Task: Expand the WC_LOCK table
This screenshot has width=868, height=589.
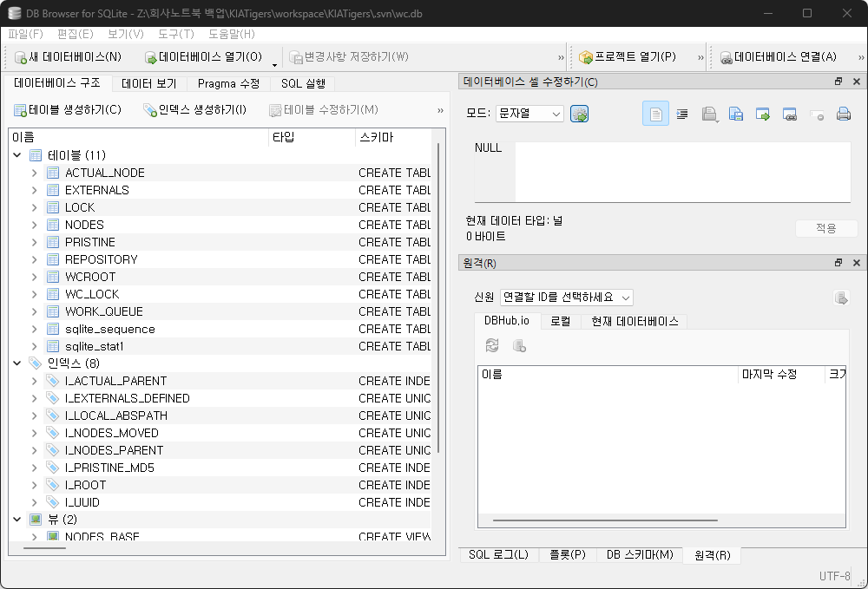Action: click(x=35, y=294)
